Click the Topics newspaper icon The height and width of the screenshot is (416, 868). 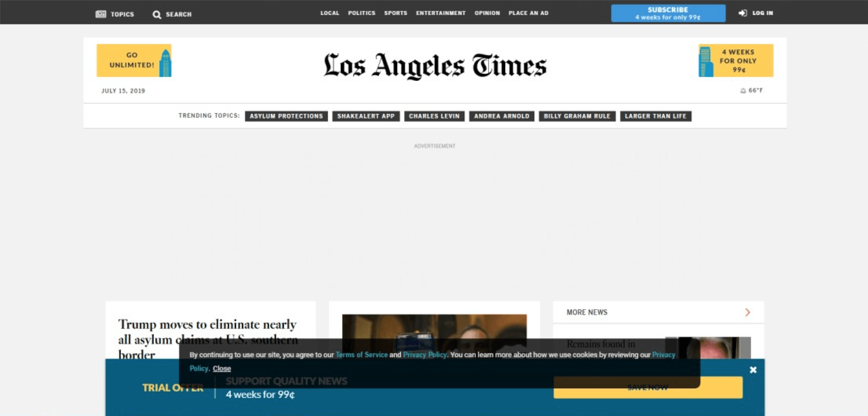pos(101,13)
